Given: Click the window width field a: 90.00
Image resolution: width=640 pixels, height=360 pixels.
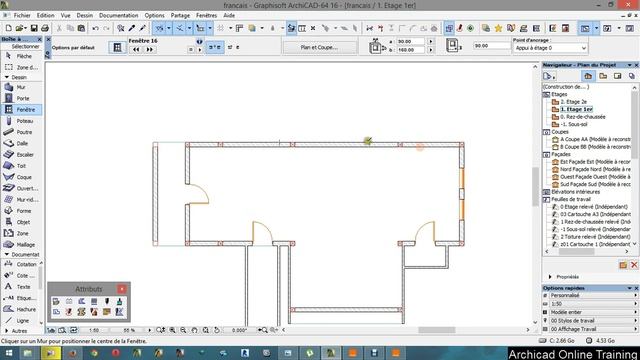Looking at the screenshot, I should point(410,42).
